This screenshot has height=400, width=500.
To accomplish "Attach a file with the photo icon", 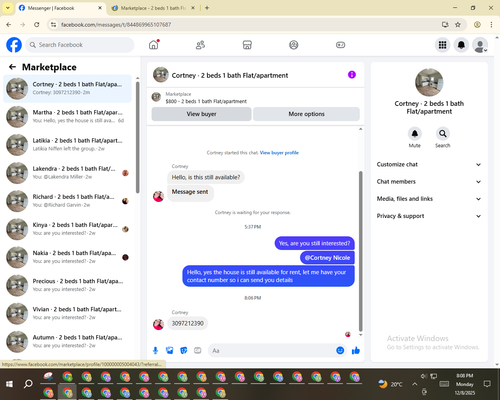I will point(170,350).
